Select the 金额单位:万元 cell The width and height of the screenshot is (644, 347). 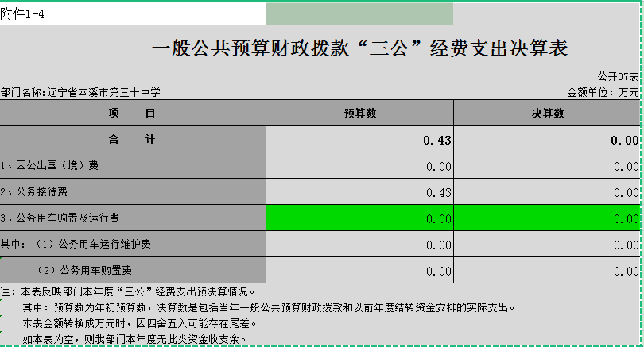point(603,92)
